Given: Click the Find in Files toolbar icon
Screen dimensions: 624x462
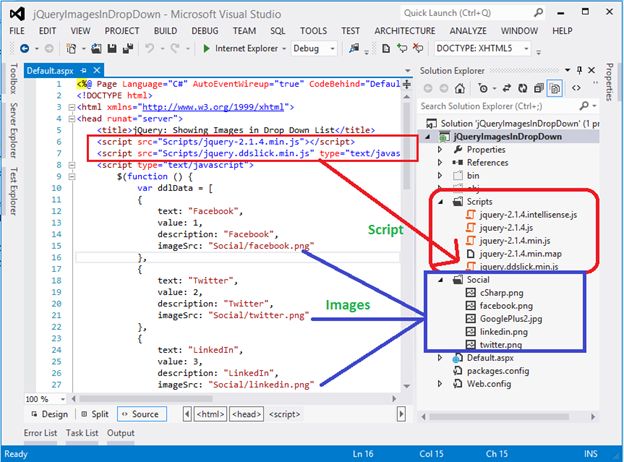Looking at the screenshot, I should (x=354, y=49).
